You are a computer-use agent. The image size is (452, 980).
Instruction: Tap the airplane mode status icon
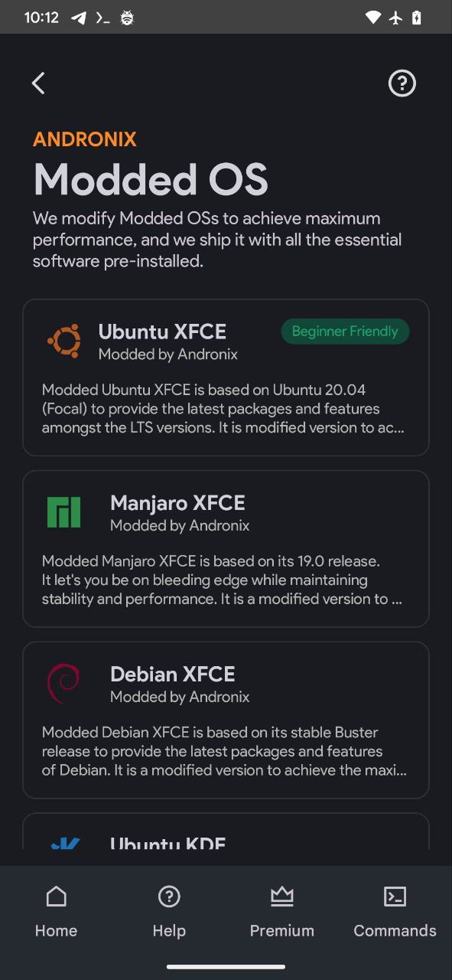396,16
